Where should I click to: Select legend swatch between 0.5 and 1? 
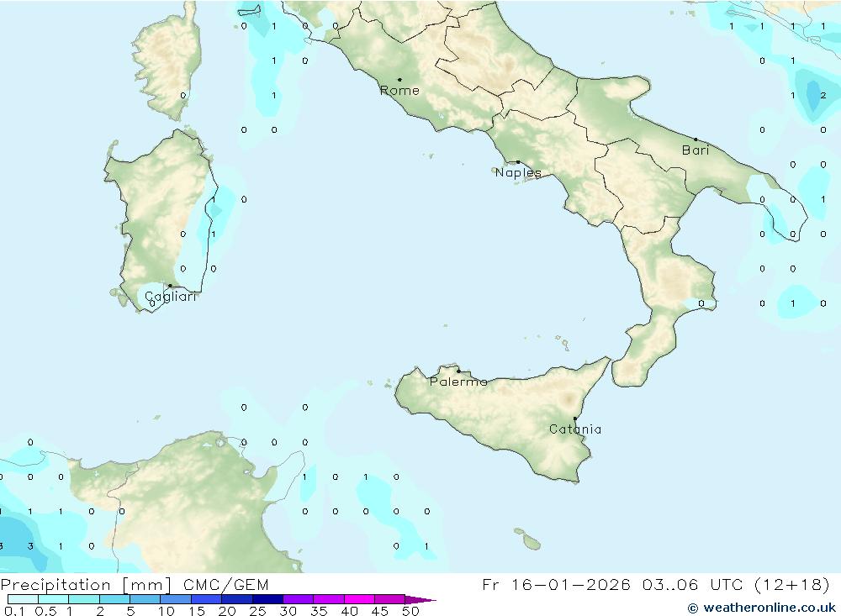click(x=54, y=599)
